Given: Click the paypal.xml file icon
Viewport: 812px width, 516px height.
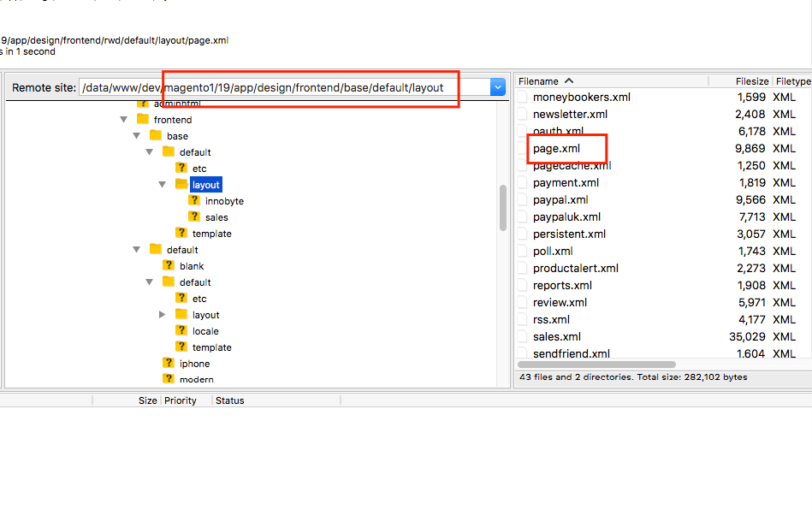Looking at the screenshot, I should (x=523, y=199).
